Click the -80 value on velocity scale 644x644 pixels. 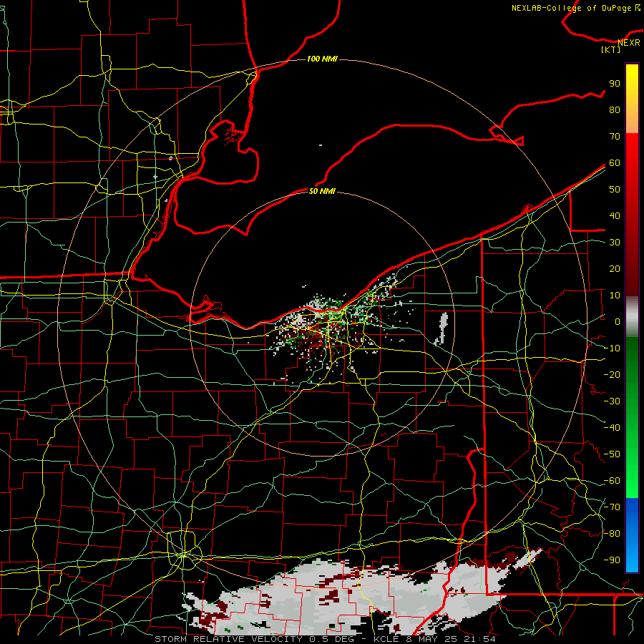(612, 534)
